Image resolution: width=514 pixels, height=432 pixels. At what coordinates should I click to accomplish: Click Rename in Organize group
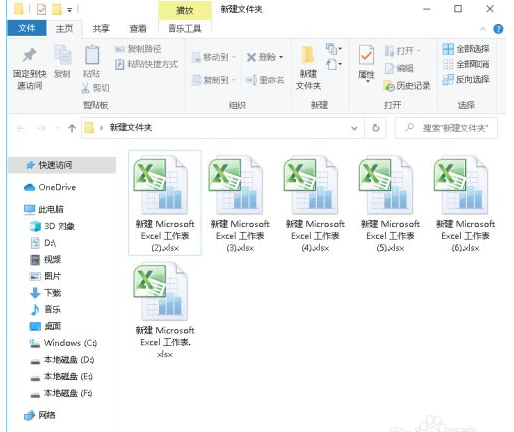point(265,80)
